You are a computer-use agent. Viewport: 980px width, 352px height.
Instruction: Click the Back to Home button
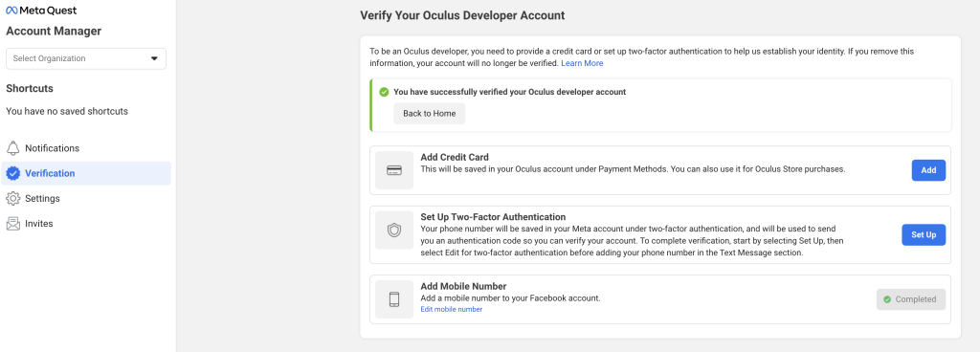point(430,114)
